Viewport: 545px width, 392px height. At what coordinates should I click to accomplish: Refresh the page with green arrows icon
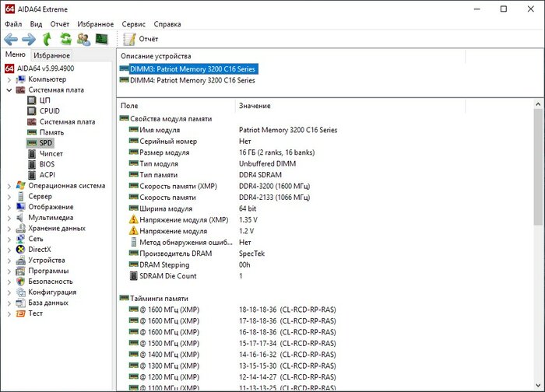coord(65,39)
